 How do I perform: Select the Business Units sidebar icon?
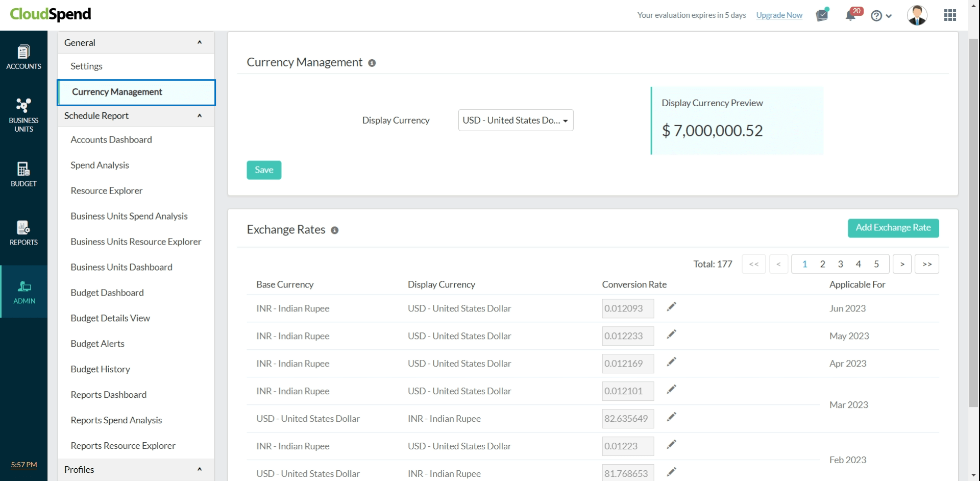click(x=23, y=113)
